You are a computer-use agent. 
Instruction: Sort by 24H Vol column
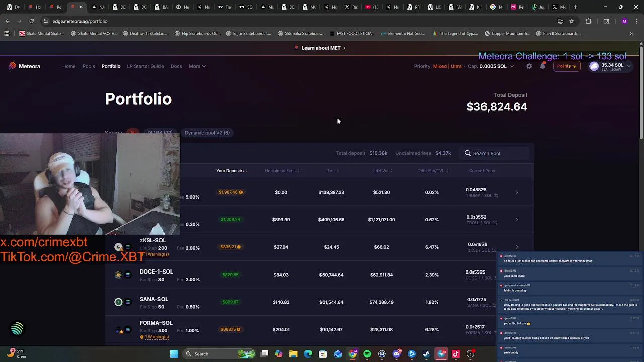382,171
